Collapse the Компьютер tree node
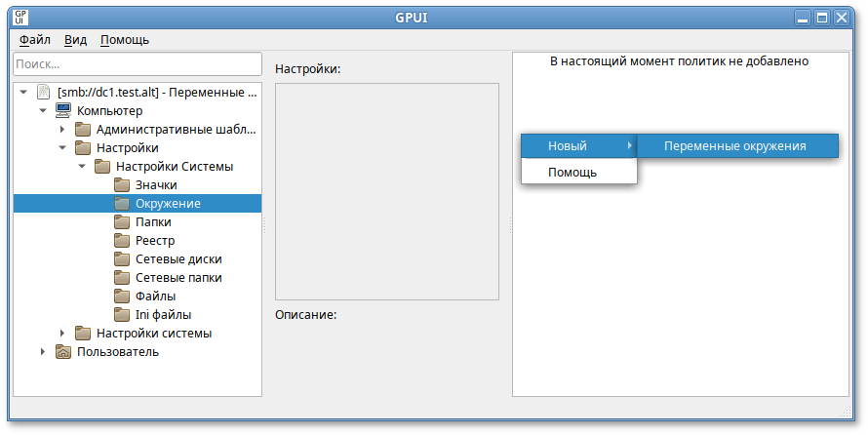The height and width of the screenshot is (435, 868). coord(43,111)
